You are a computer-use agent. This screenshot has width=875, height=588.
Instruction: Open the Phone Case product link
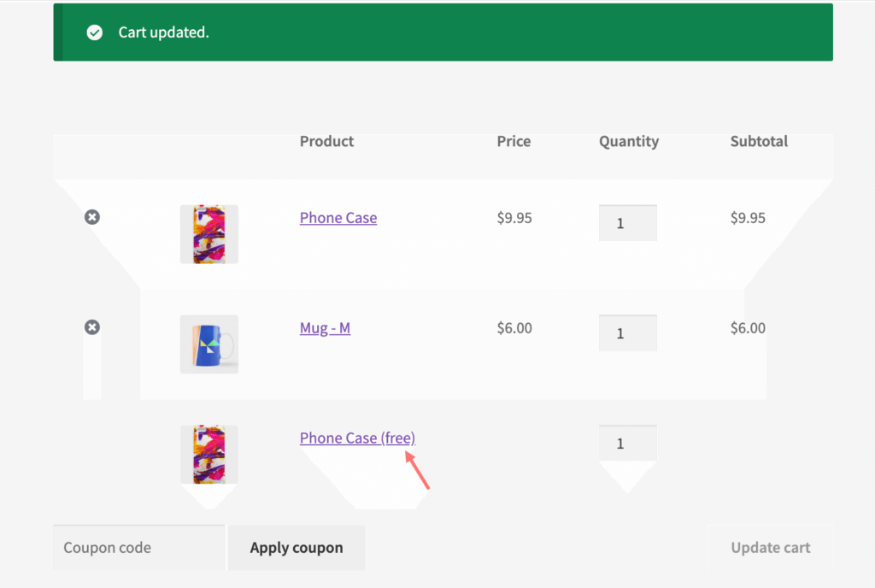(x=338, y=218)
